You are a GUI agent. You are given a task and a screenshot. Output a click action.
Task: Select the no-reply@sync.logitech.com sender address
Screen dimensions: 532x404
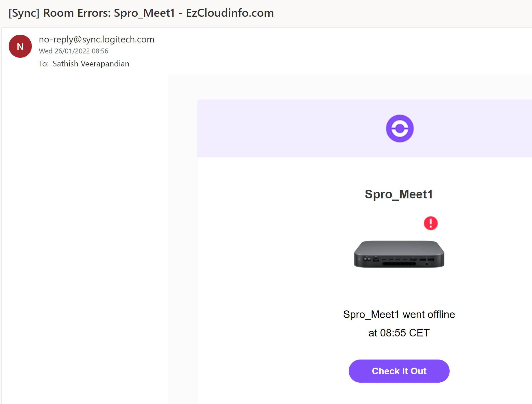pos(97,39)
